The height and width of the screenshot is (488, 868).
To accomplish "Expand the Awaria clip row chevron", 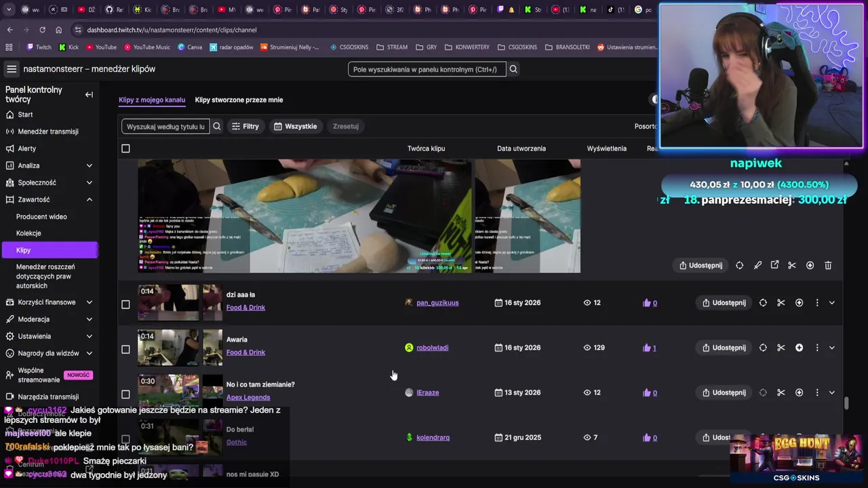I will pos(832,348).
